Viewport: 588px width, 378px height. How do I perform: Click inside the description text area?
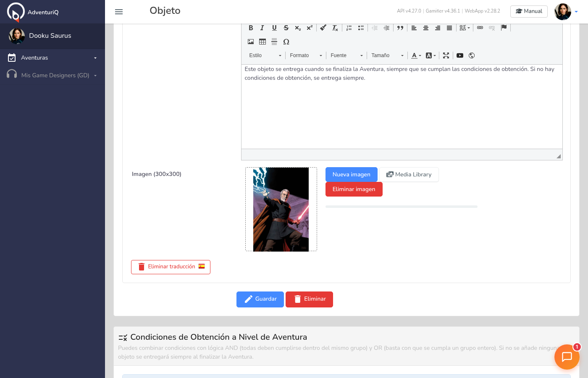(402, 107)
